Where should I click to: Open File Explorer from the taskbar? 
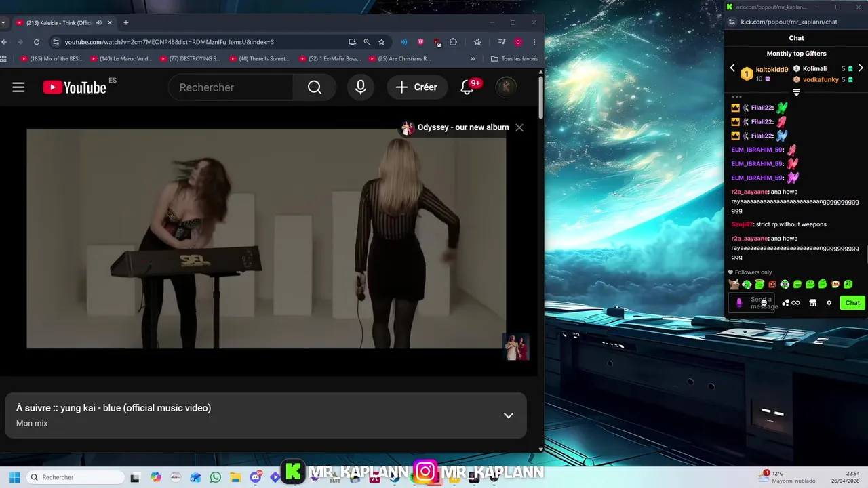coord(235,477)
